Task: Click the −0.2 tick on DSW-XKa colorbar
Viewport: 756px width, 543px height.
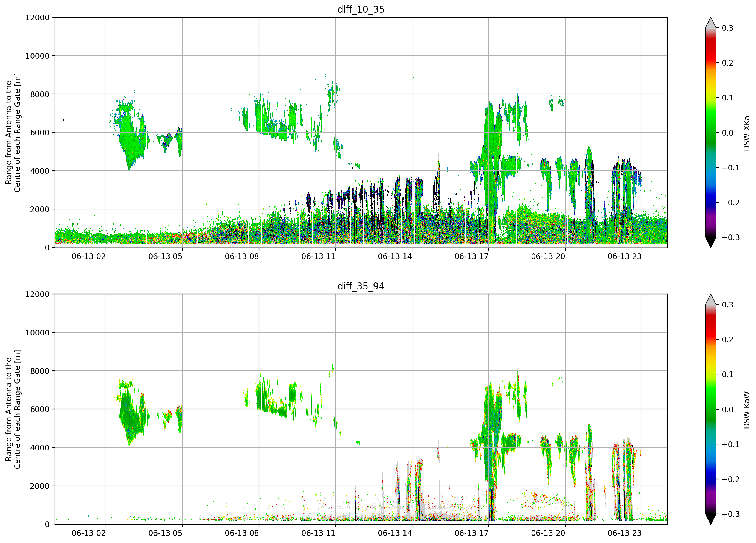Action: tap(731, 203)
